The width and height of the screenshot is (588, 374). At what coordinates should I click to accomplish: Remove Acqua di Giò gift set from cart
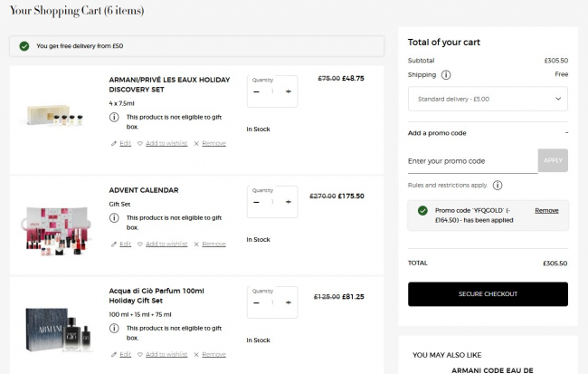tap(210, 354)
